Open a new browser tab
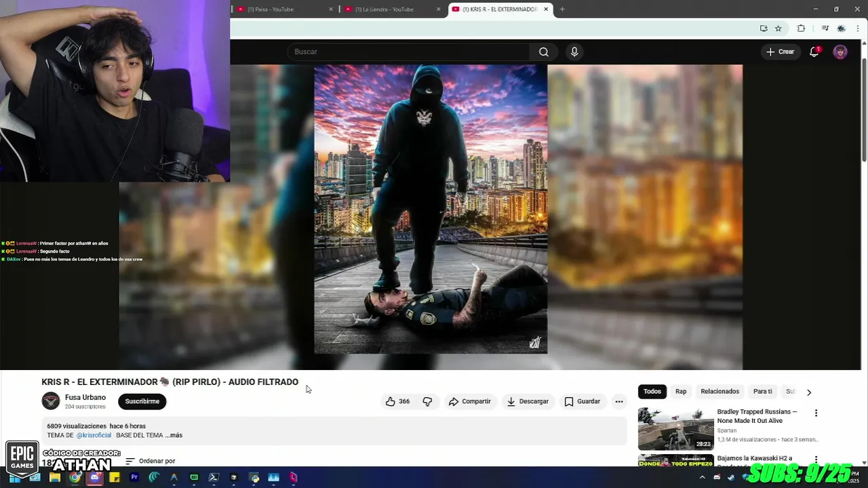 562,9
